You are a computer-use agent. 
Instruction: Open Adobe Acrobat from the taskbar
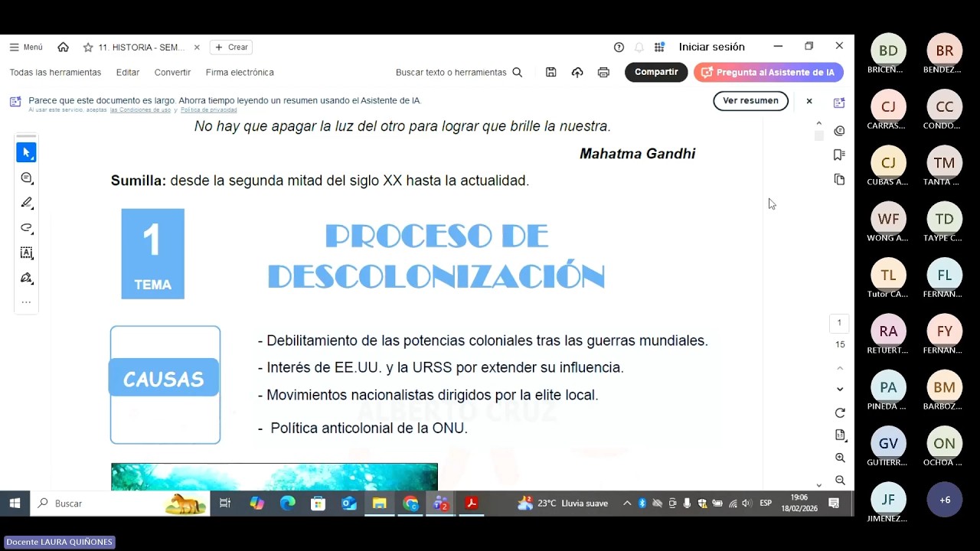472,504
